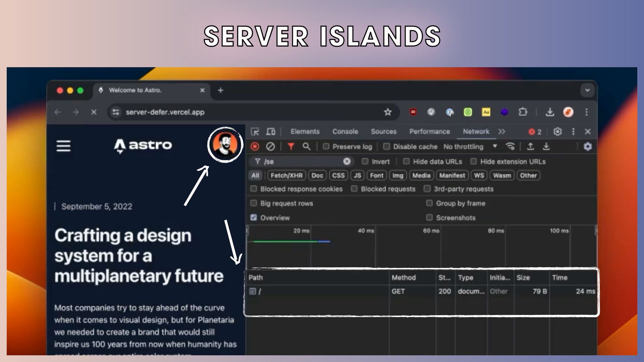Open network search magnifier
The image size is (644, 362).
(306, 146)
